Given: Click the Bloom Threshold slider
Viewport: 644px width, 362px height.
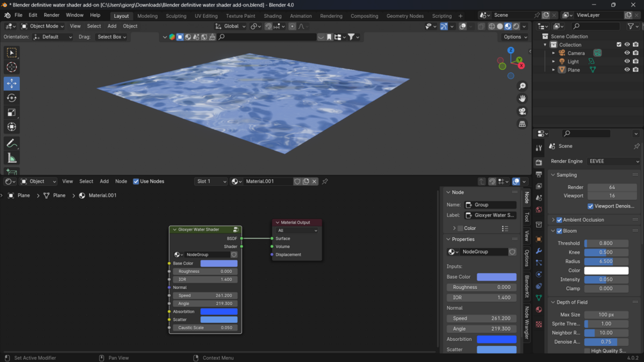Looking at the screenshot, I should pos(606,243).
